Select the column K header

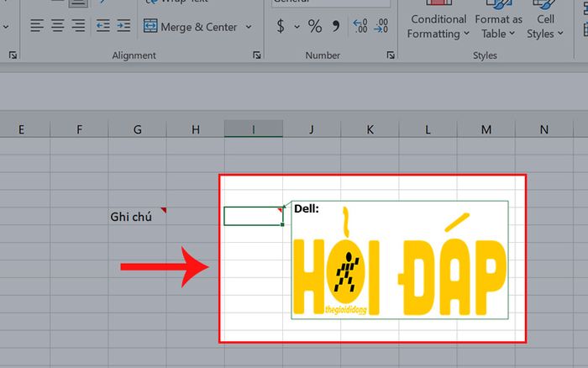pos(370,129)
